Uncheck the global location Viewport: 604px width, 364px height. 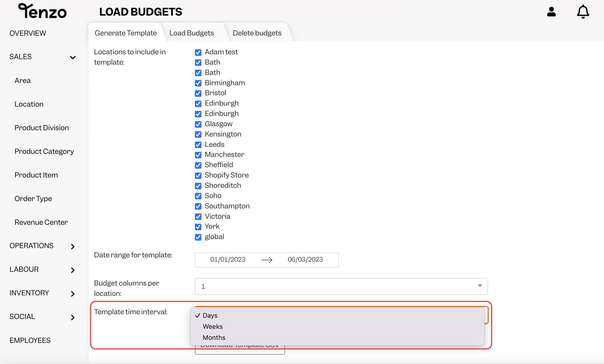(198, 237)
